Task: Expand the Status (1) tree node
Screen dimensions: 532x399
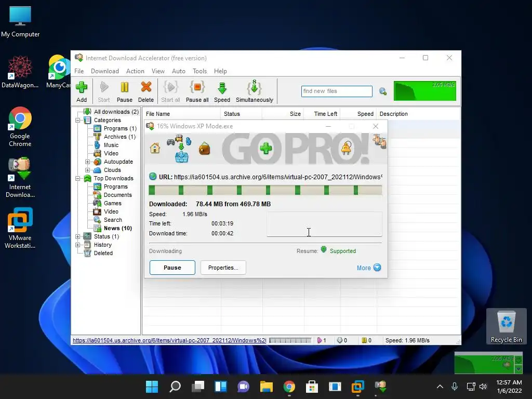Action: (x=78, y=236)
